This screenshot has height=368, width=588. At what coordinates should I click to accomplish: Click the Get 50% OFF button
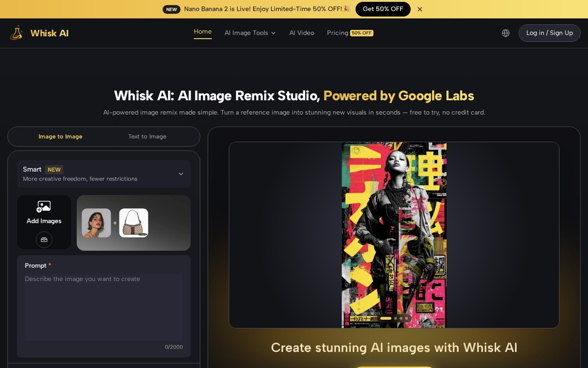point(383,9)
